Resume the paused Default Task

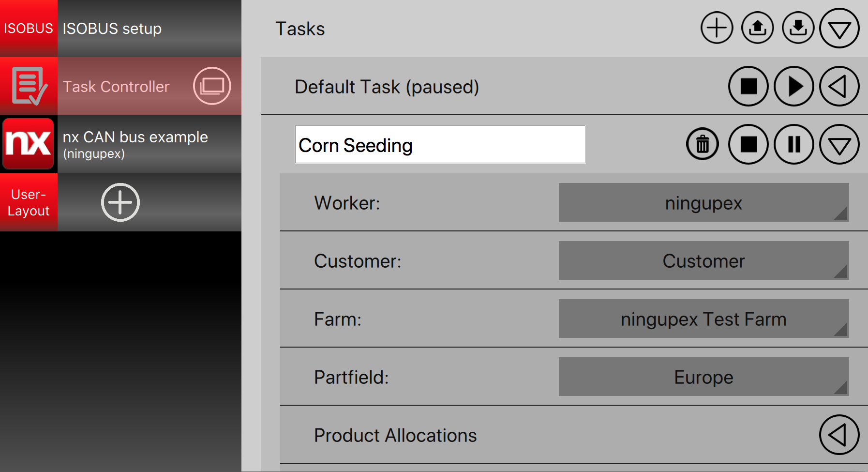pyautogui.click(x=794, y=86)
